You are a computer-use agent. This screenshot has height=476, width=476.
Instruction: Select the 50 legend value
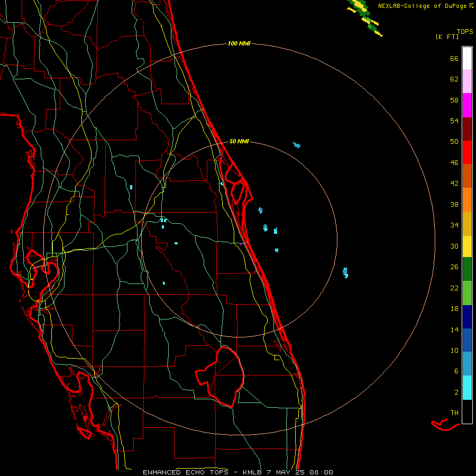[x=454, y=141]
